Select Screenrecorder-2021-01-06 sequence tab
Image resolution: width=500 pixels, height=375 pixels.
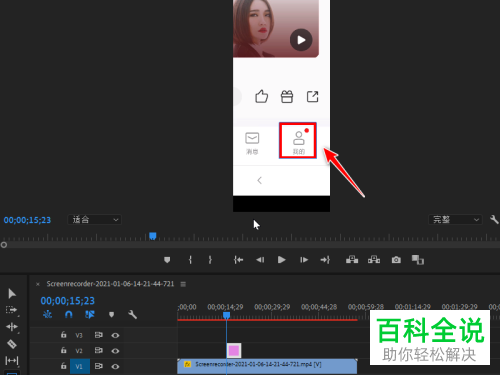110,284
